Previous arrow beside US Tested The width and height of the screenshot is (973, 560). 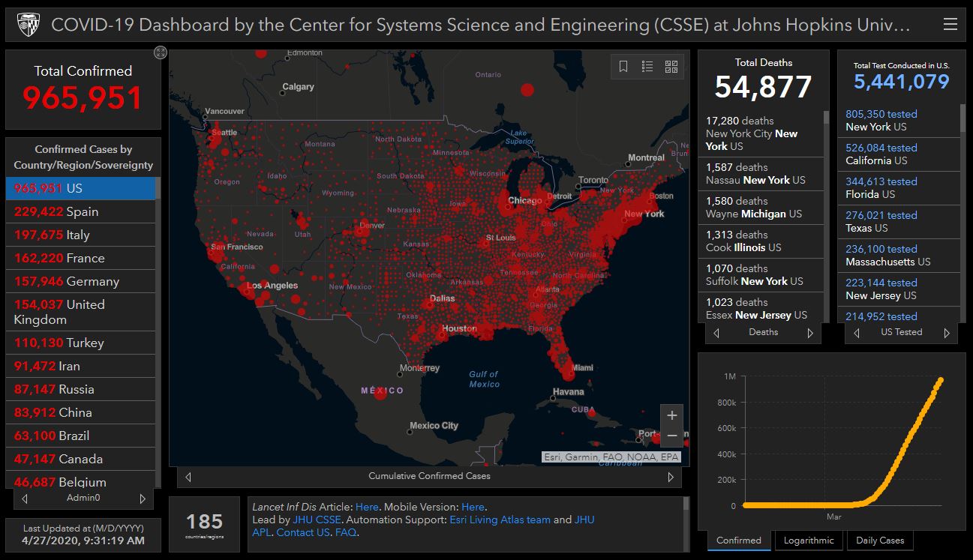pyautogui.click(x=855, y=333)
